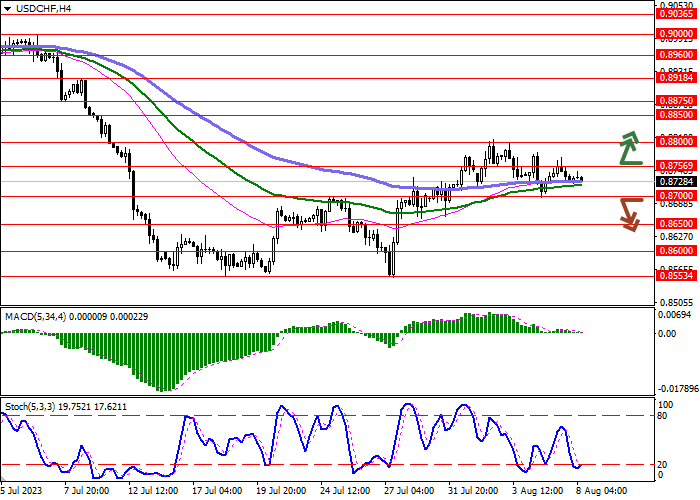
Task: Click the 0.86270 axis price value
Action: pos(676,237)
